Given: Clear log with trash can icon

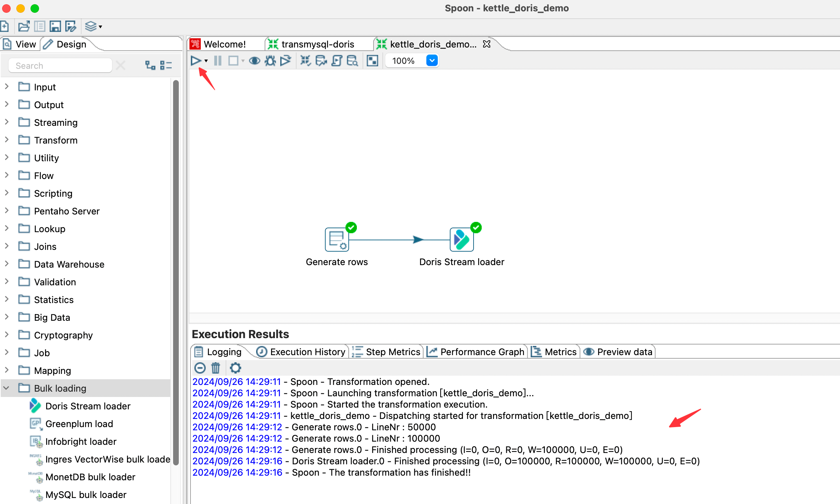Looking at the screenshot, I should 216,368.
